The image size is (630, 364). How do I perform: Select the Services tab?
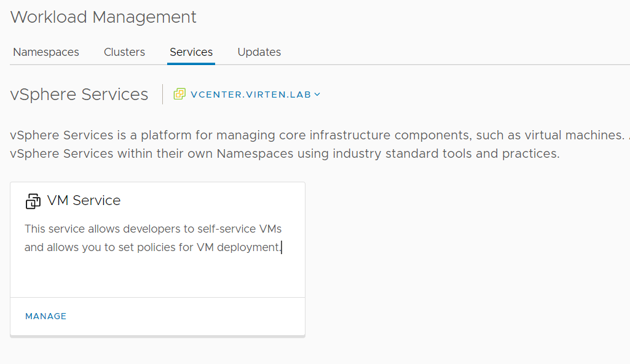click(191, 52)
